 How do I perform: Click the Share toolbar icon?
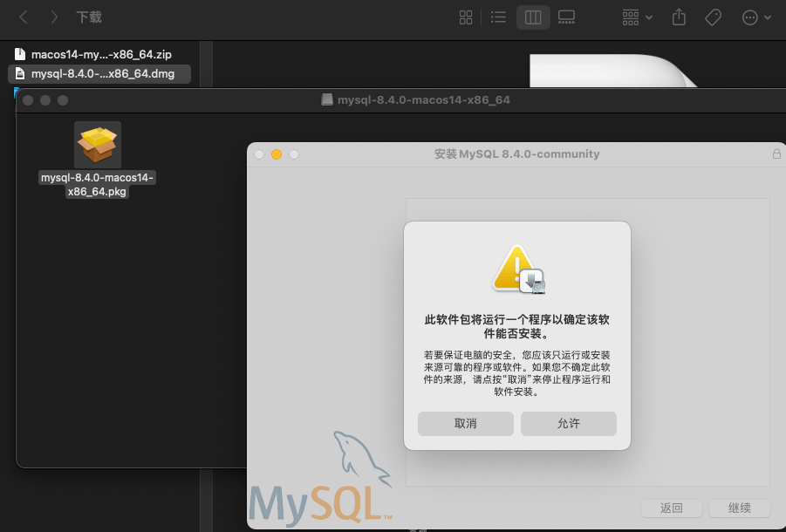point(679,17)
